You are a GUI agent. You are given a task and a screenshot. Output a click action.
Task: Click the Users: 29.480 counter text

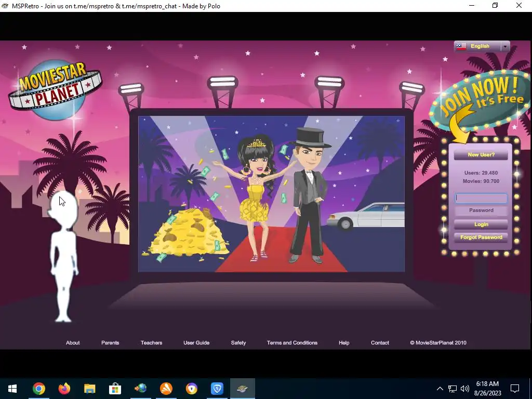click(481, 172)
